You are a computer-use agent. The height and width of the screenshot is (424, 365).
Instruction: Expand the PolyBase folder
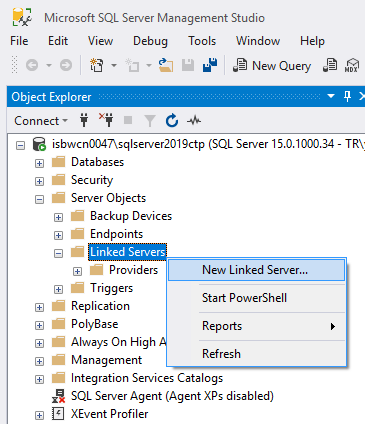click(x=39, y=325)
